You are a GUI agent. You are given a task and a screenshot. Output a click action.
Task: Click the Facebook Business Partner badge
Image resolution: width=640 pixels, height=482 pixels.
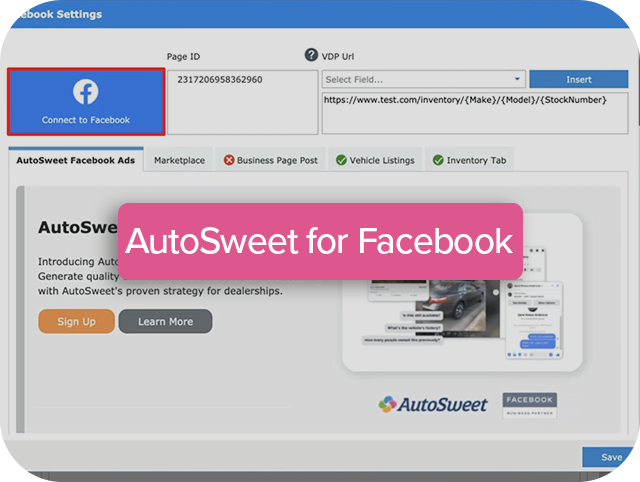529,404
